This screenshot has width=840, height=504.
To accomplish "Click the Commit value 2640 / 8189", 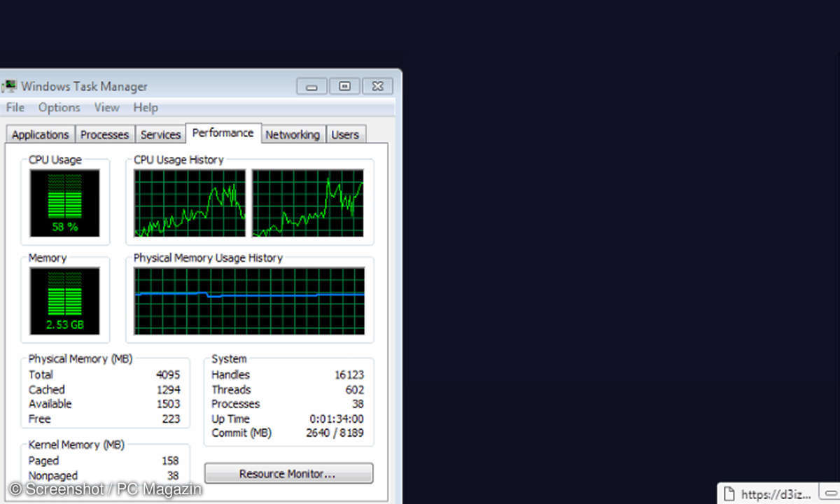I will (335, 433).
